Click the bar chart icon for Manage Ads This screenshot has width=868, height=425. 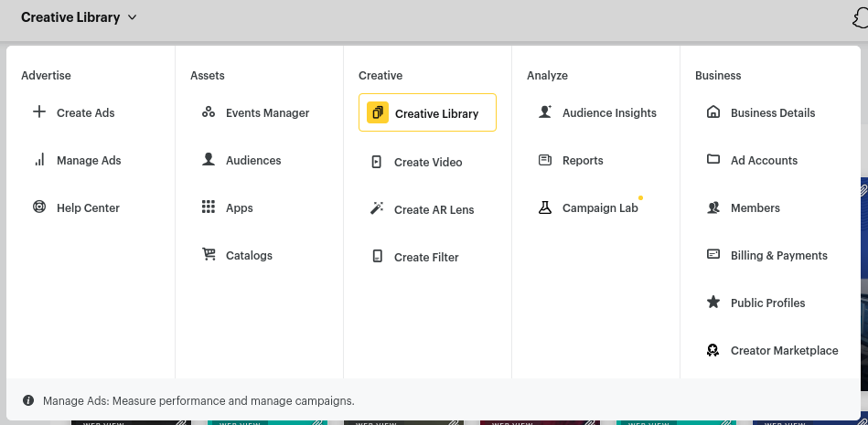coord(39,160)
